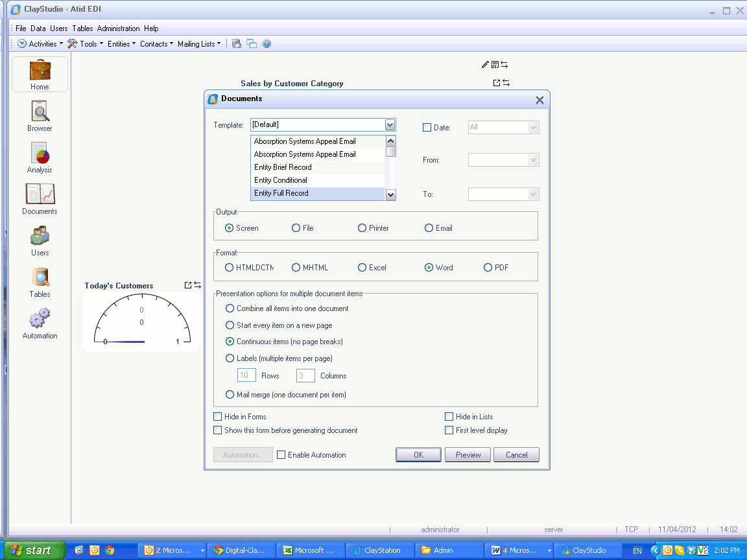Open Today's Customers gauge in new window
This screenshot has height=560, width=747.
(x=187, y=285)
